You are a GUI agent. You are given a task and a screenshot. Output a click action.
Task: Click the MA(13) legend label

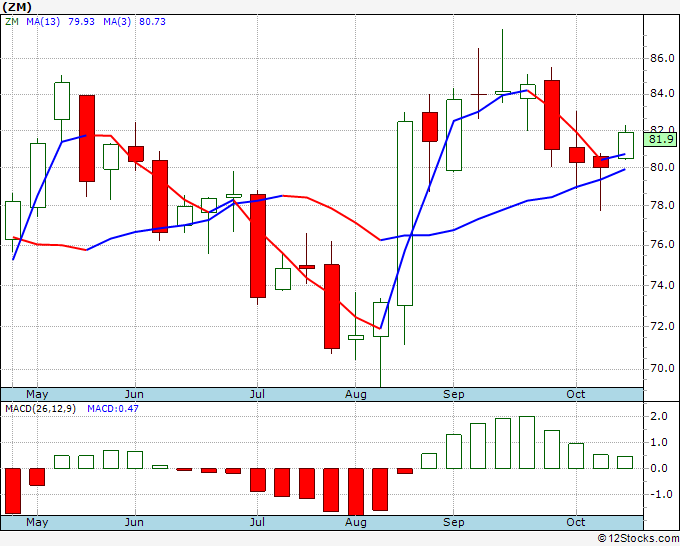43,21
